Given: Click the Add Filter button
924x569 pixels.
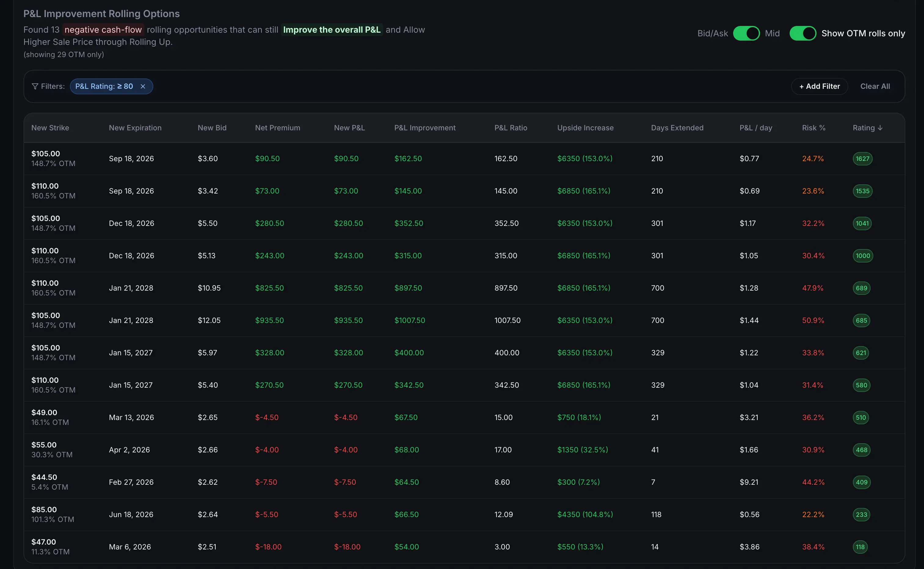Looking at the screenshot, I should (819, 86).
